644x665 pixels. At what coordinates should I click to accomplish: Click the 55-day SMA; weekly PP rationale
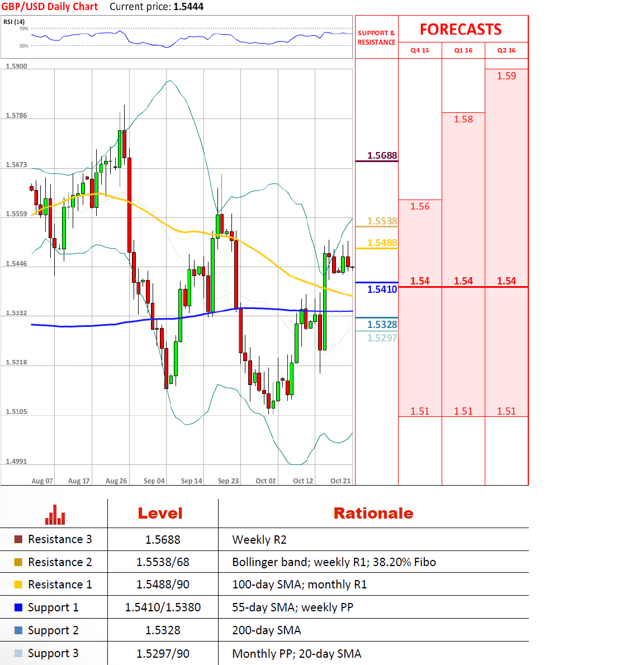(x=293, y=608)
